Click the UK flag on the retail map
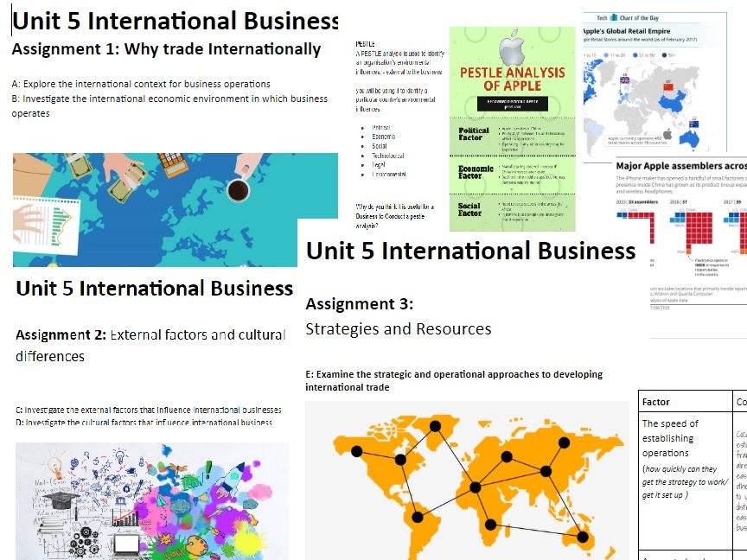 click(624, 80)
